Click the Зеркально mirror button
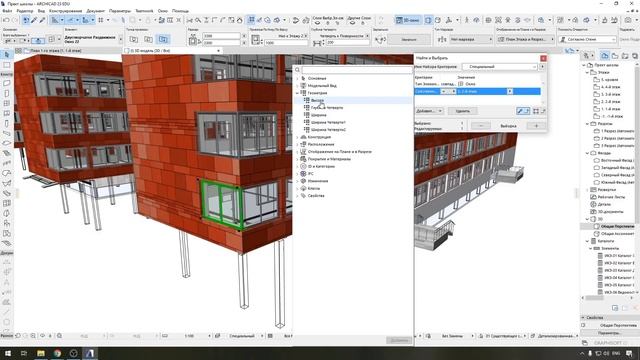 coord(409,40)
